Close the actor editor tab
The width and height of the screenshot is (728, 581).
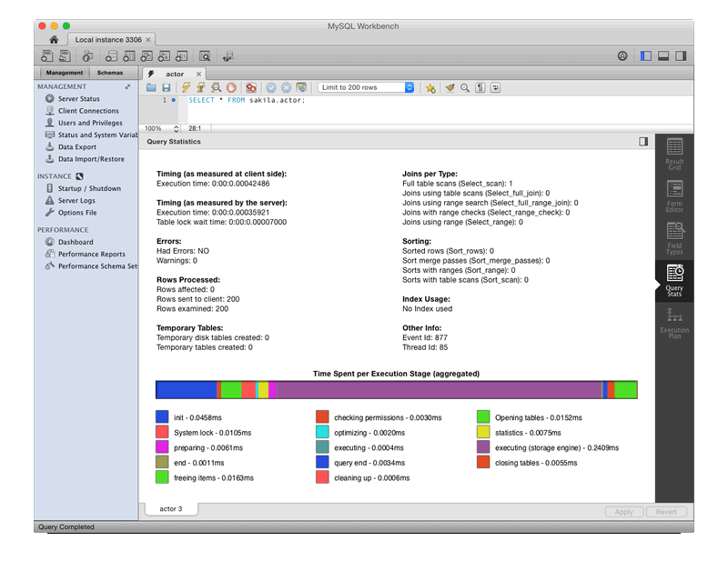(x=198, y=74)
